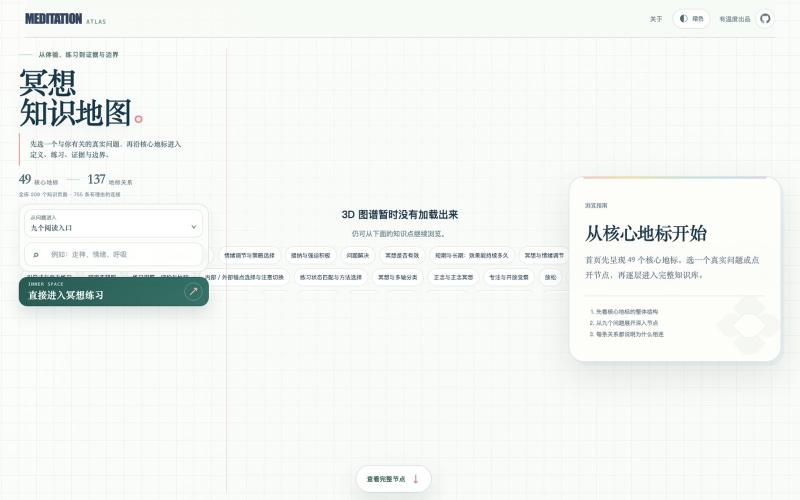Click the half-circle theme icon
Screen dimensions: 800x500
click(684, 18)
